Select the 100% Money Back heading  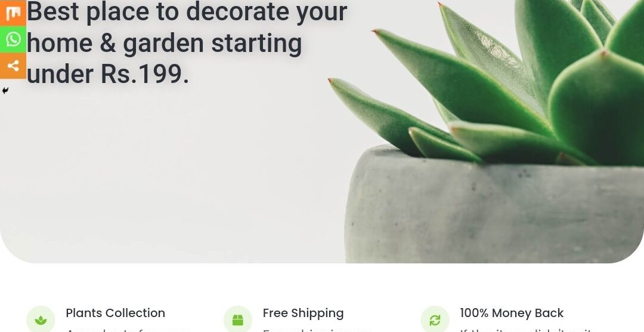point(512,313)
